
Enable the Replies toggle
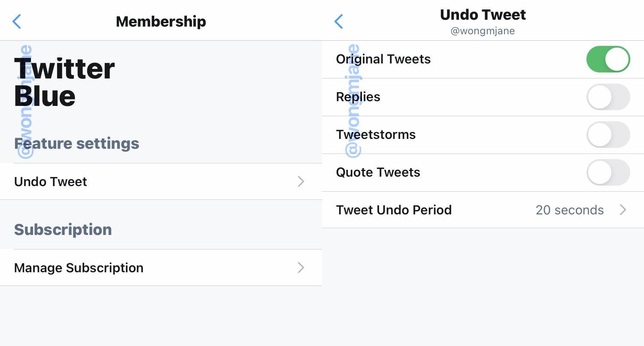(x=608, y=97)
